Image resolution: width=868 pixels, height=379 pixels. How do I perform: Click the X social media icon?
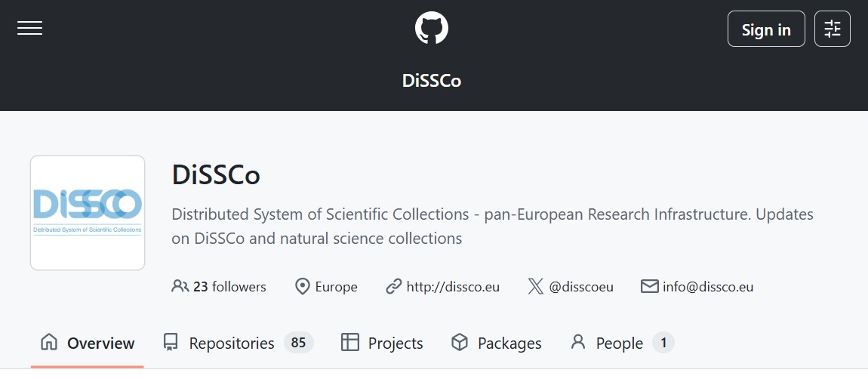(535, 287)
